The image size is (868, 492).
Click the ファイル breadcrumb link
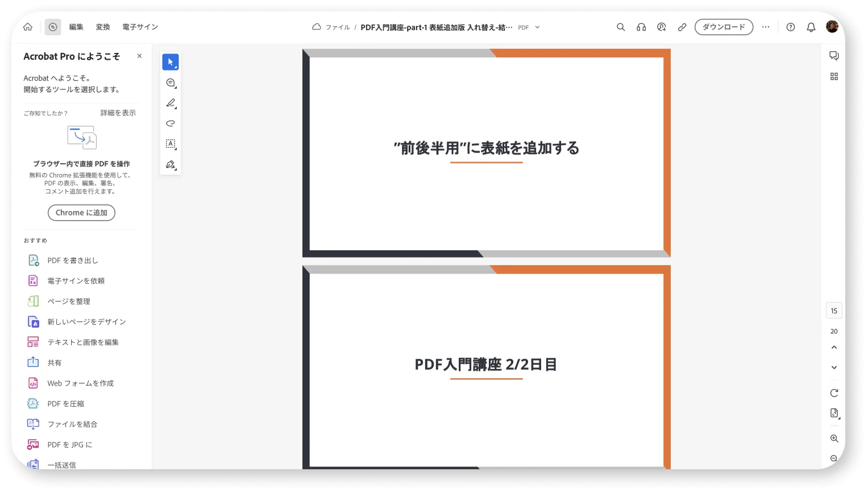[338, 27]
